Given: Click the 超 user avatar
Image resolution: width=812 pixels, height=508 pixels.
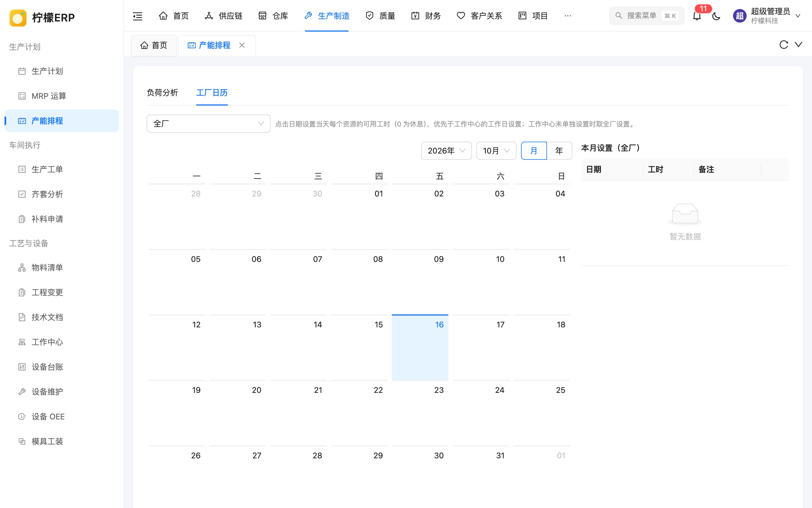Looking at the screenshot, I should point(740,16).
